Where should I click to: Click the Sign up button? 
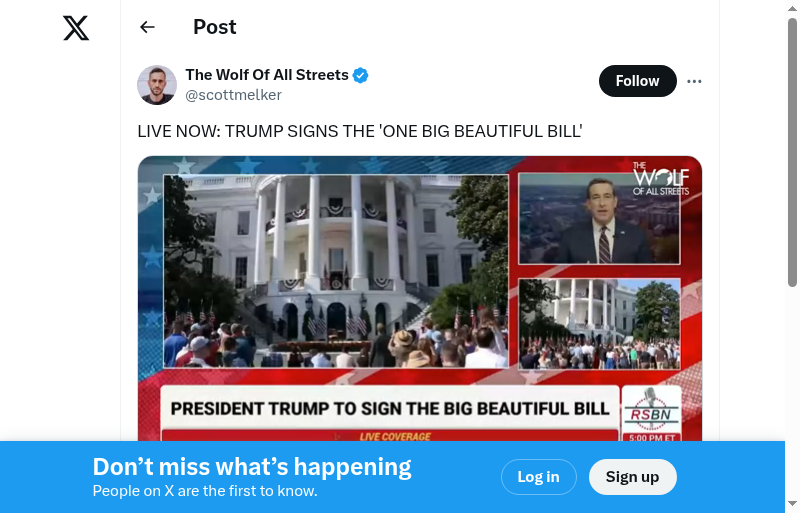633,477
